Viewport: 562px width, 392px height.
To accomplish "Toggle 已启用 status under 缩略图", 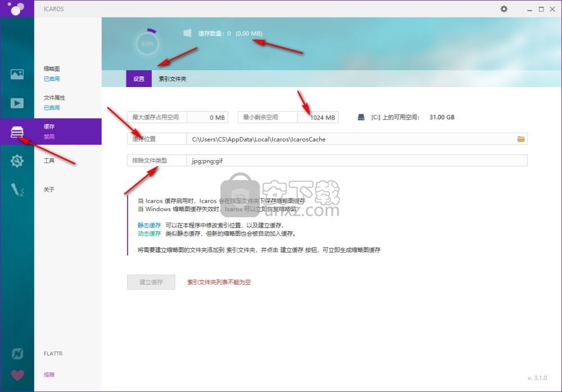I will coord(52,79).
